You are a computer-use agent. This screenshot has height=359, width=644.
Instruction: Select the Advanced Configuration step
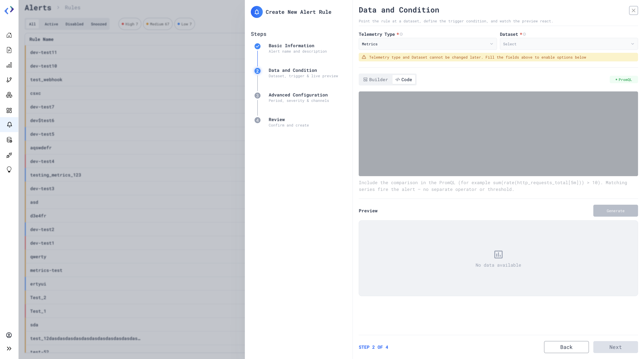click(x=298, y=97)
